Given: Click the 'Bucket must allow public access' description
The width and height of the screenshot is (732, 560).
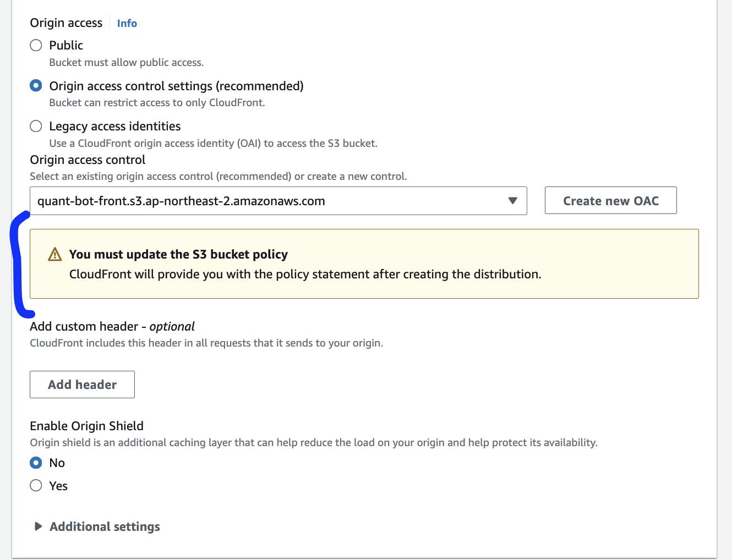Looking at the screenshot, I should pyautogui.click(x=127, y=62).
